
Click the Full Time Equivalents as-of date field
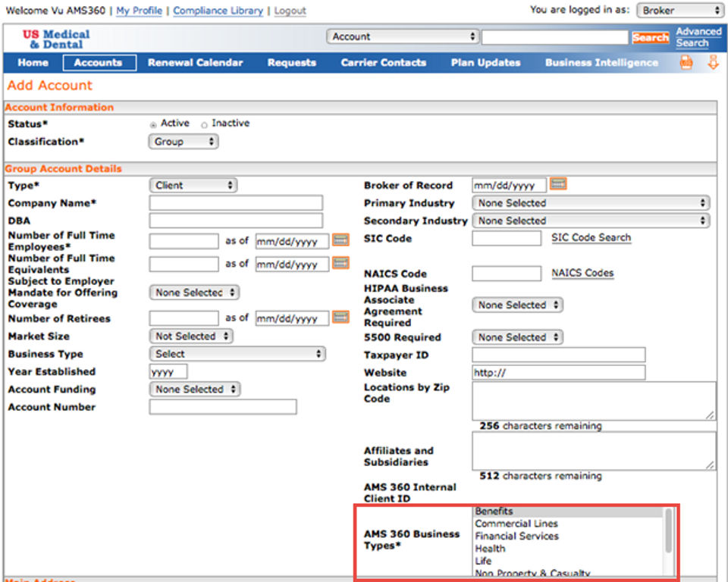pos(292,264)
